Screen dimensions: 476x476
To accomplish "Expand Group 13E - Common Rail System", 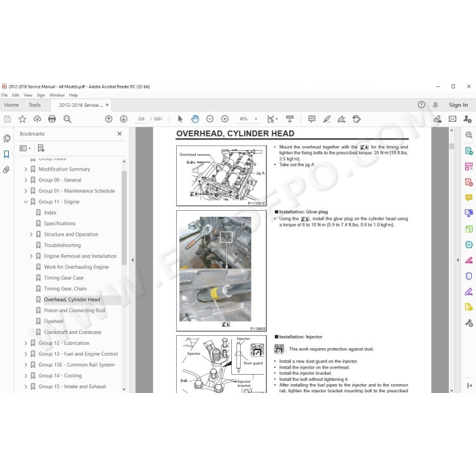I will [x=26, y=365].
